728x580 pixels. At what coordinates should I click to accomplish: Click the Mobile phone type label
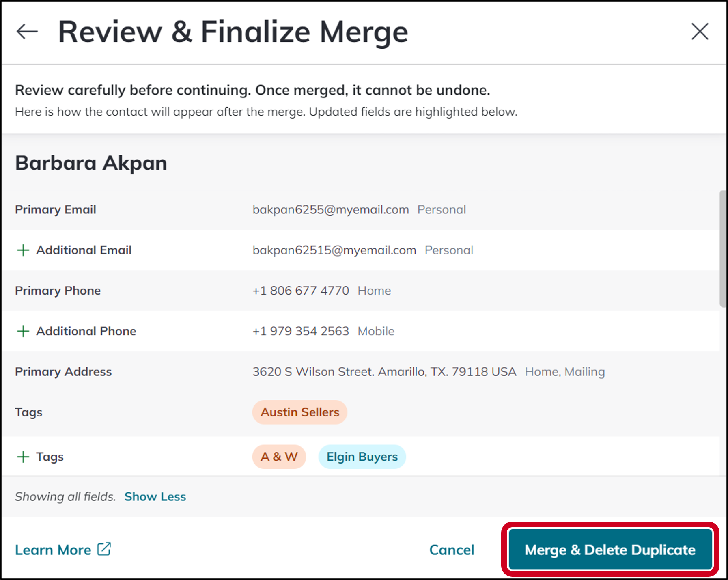point(376,331)
